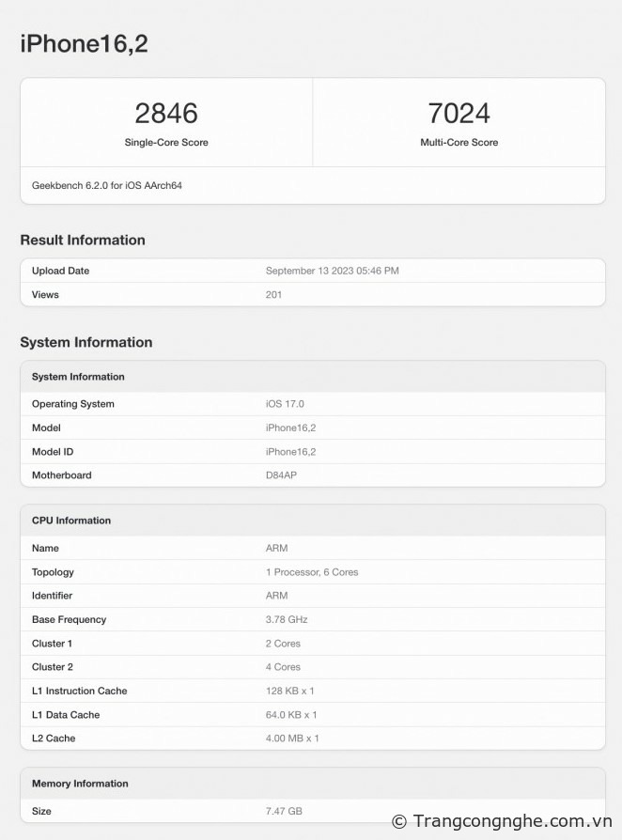The image size is (622, 840).
Task: Select the 2846 single-core score value
Action: 166,114
